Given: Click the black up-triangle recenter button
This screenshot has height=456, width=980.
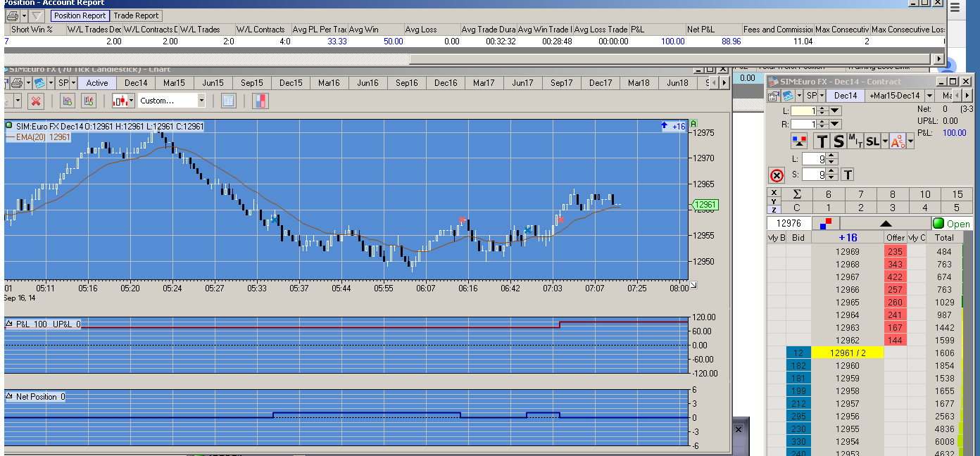Looking at the screenshot, I should [x=885, y=224].
